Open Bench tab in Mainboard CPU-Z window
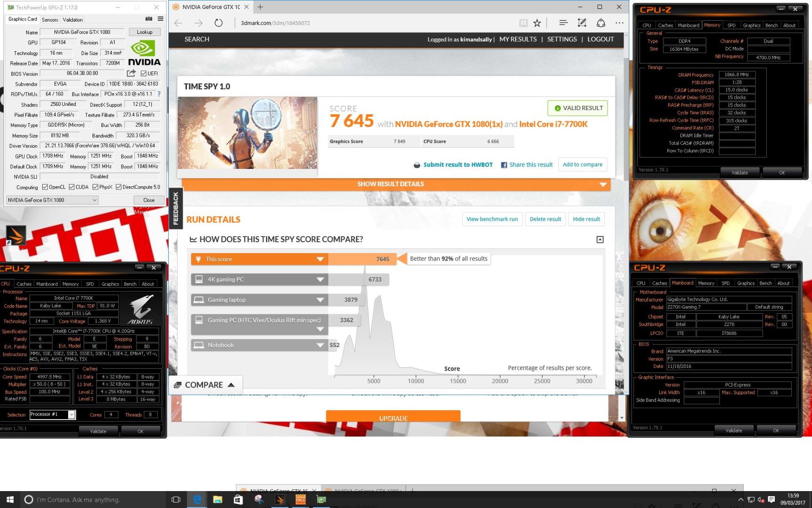Viewport: 812px width, 508px height. pyautogui.click(x=765, y=283)
